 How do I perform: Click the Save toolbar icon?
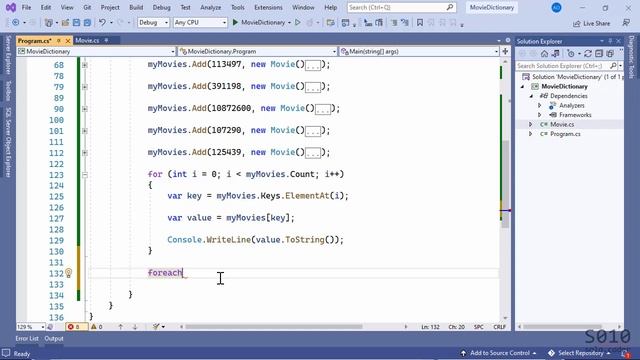[76, 22]
